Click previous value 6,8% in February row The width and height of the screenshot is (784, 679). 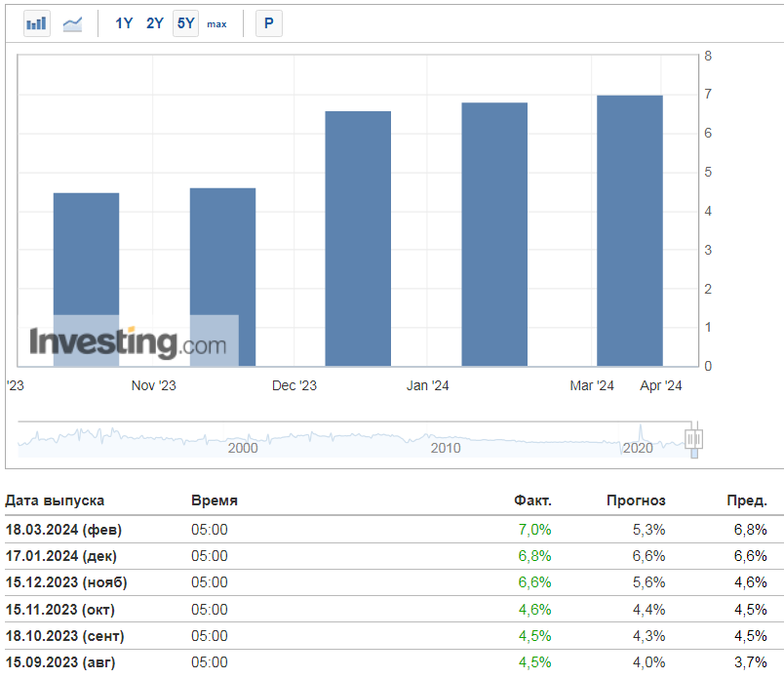pos(751,530)
